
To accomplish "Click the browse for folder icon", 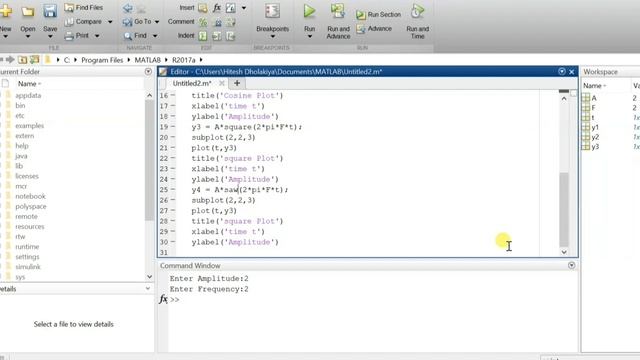I will 34,60.
